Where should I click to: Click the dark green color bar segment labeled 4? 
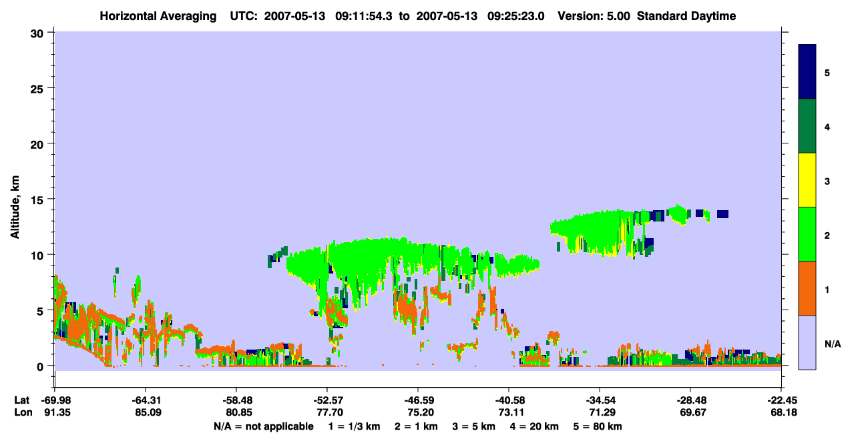(x=807, y=126)
